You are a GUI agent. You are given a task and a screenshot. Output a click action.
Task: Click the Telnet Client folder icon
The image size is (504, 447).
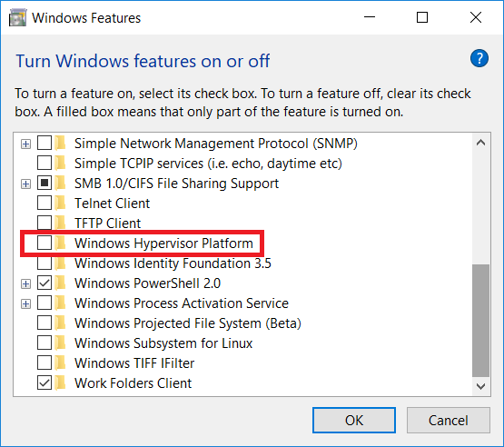click(60, 203)
